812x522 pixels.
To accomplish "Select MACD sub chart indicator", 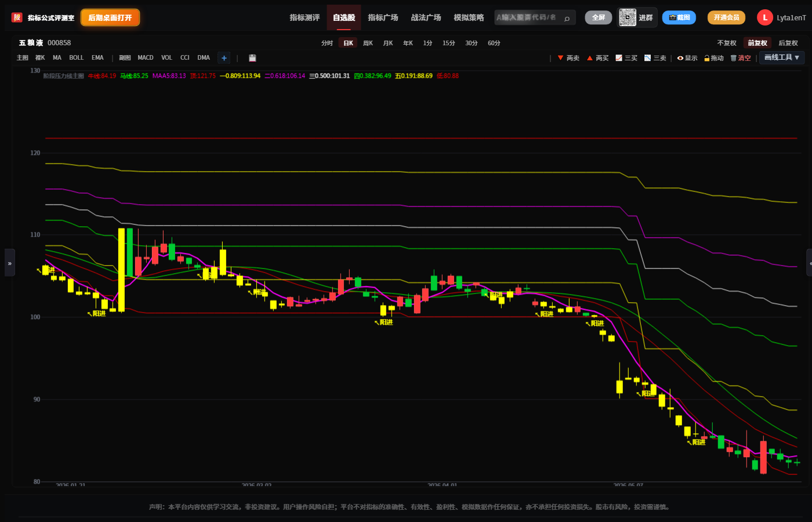I will [146, 58].
